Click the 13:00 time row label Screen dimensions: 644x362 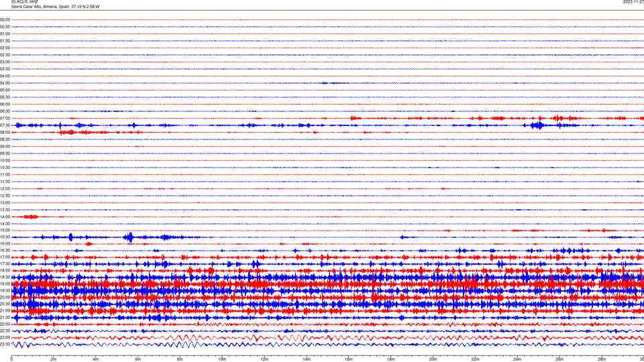pyautogui.click(x=5, y=202)
